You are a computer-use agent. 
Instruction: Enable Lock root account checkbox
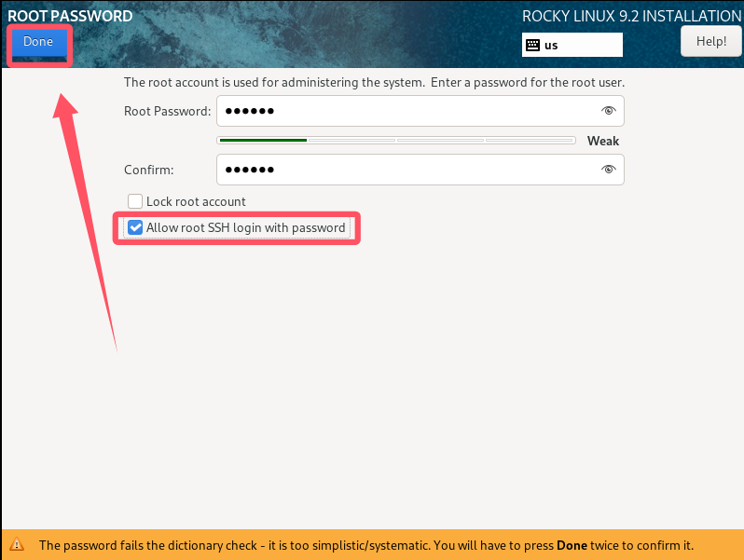coord(135,201)
